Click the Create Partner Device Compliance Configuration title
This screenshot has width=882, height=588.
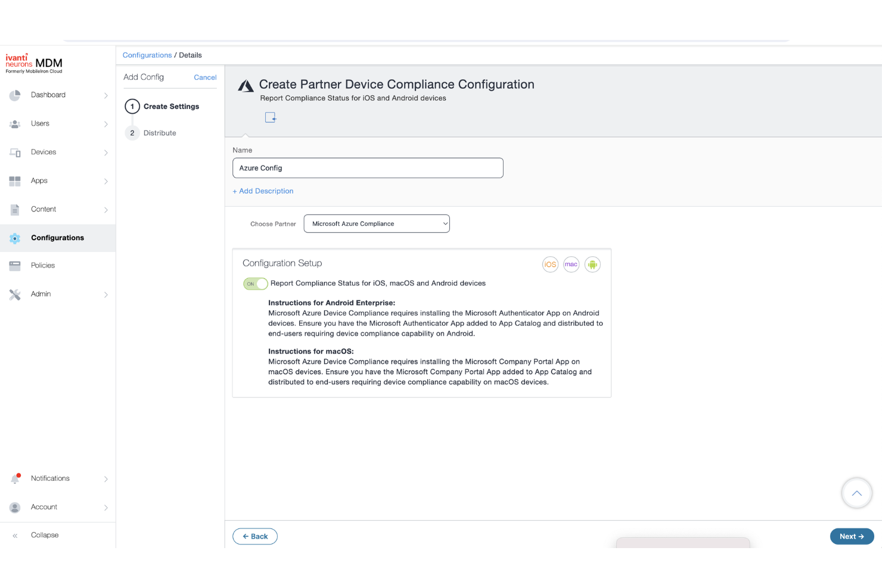(396, 85)
